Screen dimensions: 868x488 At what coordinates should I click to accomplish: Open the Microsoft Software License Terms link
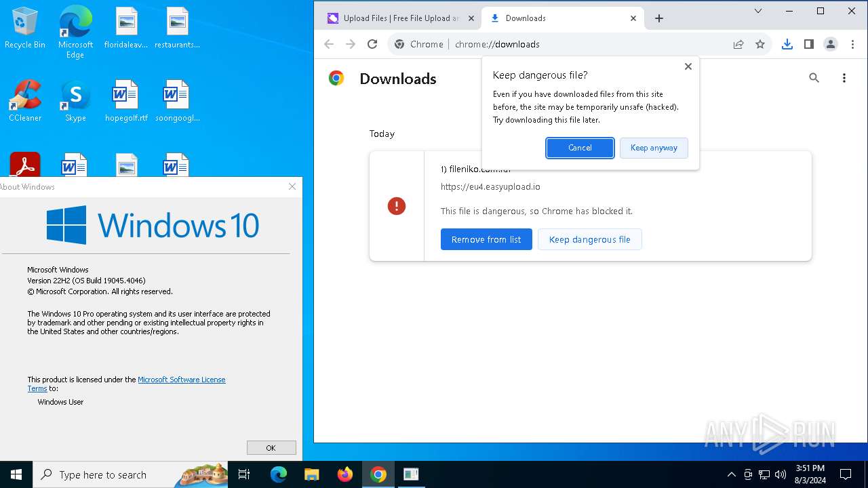(x=181, y=380)
